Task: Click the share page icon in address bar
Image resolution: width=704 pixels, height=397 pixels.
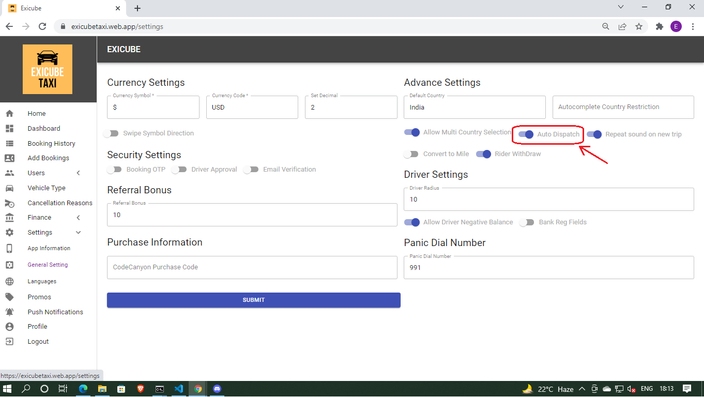Action: coord(622,26)
